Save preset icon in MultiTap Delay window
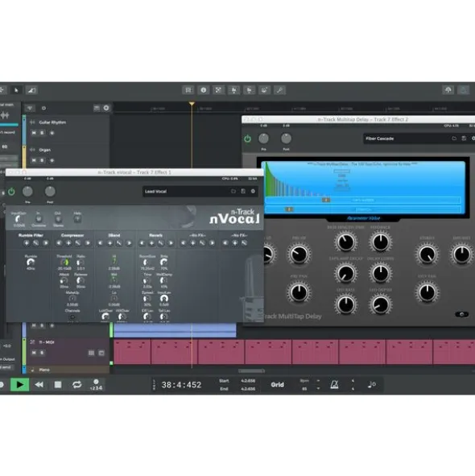The image size is (475, 476). click(464, 139)
